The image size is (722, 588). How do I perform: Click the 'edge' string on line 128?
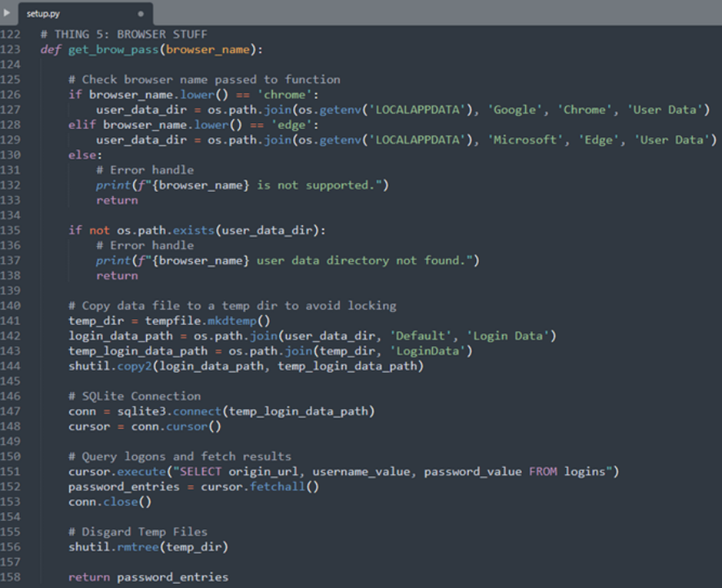point(291,125)
